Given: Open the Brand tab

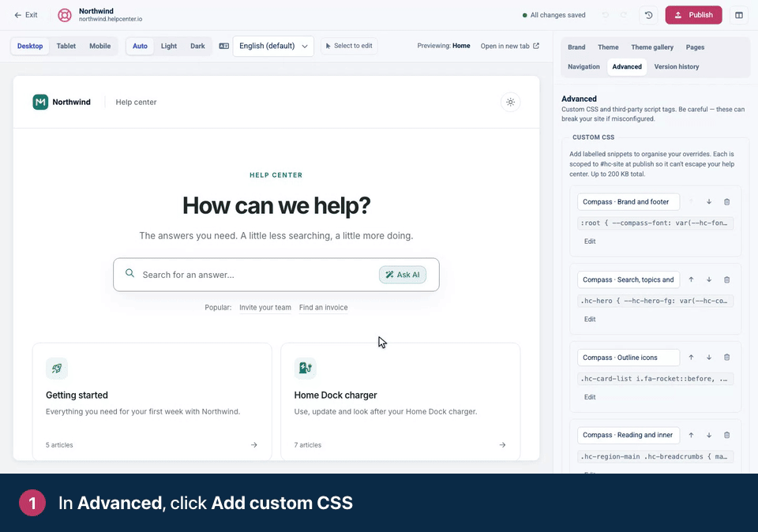Looking at the screenshot, I should click(576, 47).
